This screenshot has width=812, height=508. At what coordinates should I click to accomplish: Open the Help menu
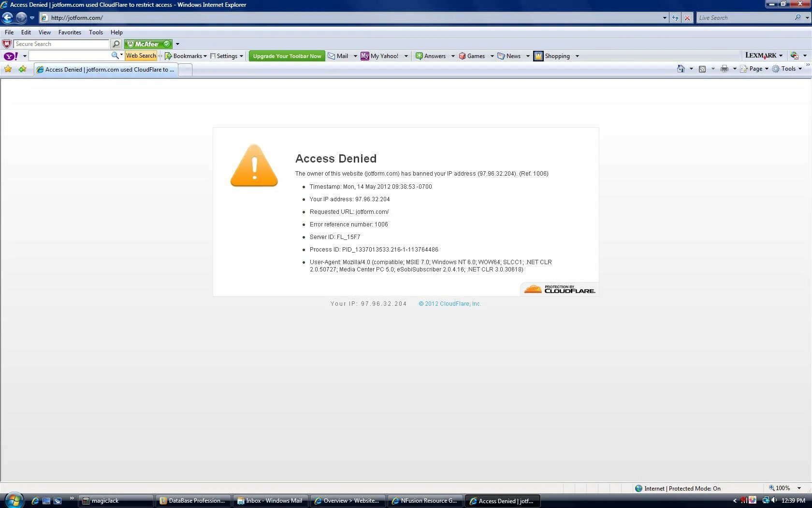[x=116, y=32]
